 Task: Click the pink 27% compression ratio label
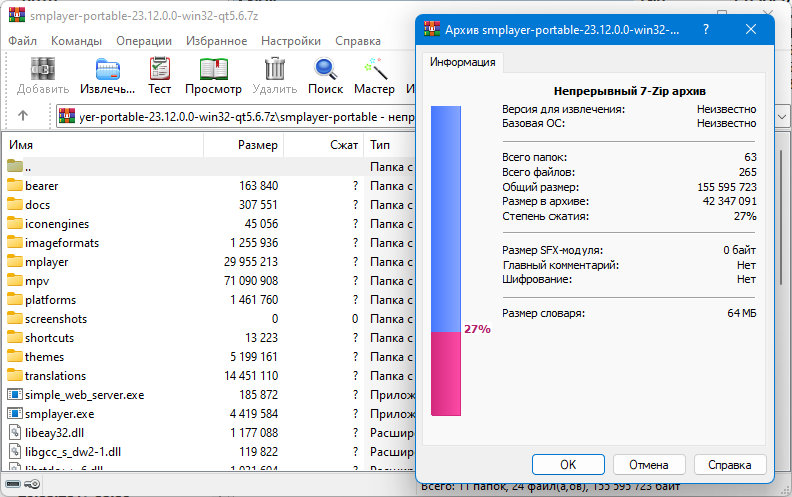[477, 329]
